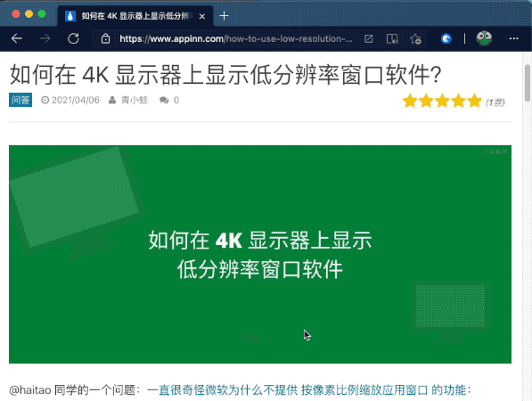The height and width of the screenshot is (401, 532).
Task: Click the date 2021/04/06
Action: tap(76, 100)
